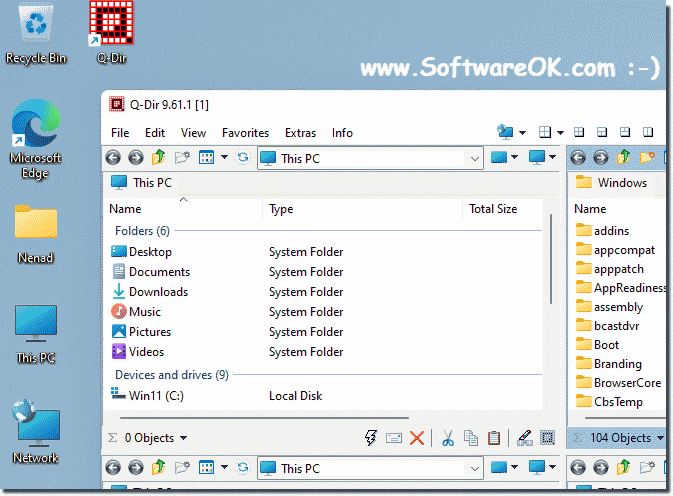
Task: Switch to the Windows tab in right pane
Action: click(x=611, y=183)
